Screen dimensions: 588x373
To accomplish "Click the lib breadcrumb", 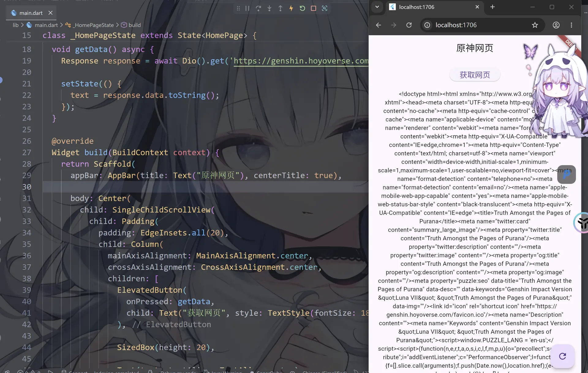I will (x=16, y=25).
